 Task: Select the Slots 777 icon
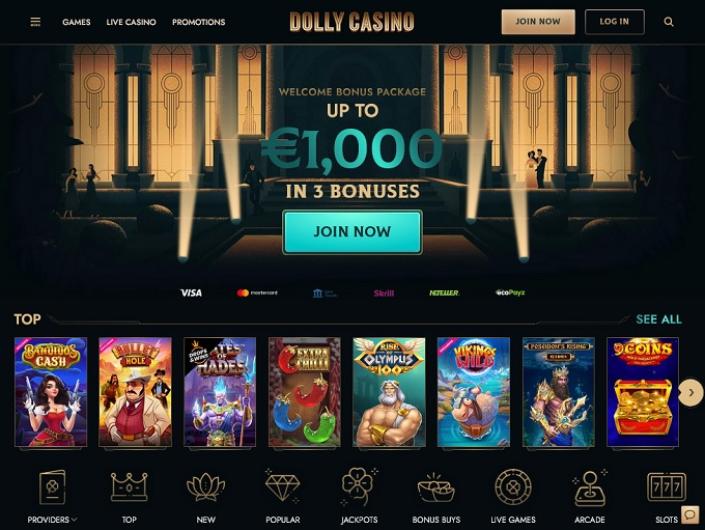[x=666, y=486]
